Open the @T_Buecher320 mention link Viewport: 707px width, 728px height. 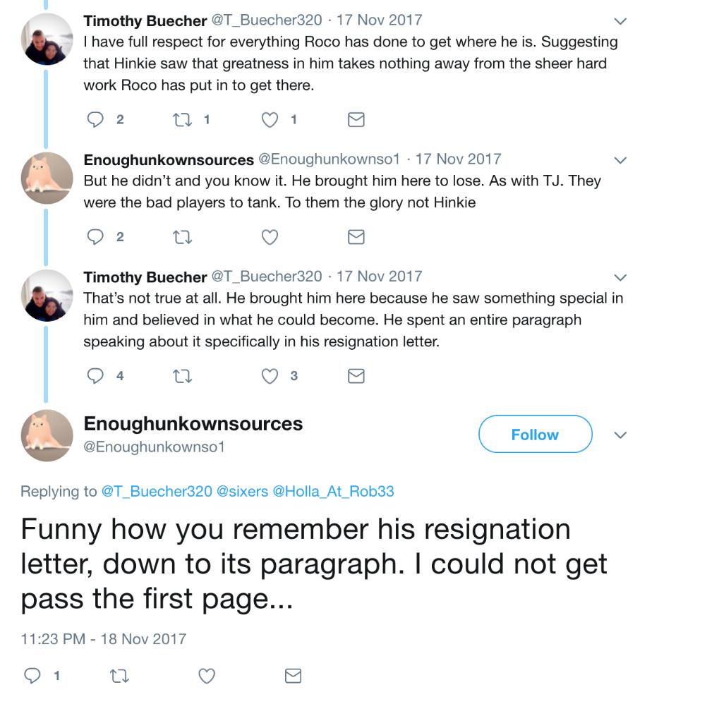pos(157,491)
